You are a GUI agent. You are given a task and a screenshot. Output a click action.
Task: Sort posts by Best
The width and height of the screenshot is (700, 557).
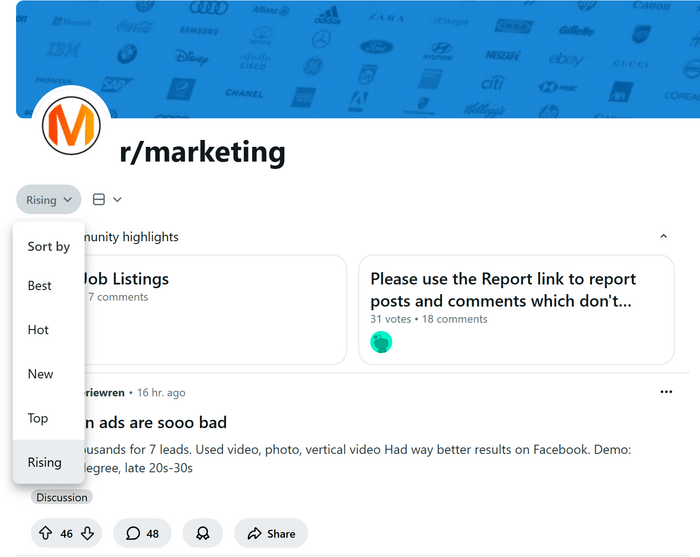(x=40, y=286)
